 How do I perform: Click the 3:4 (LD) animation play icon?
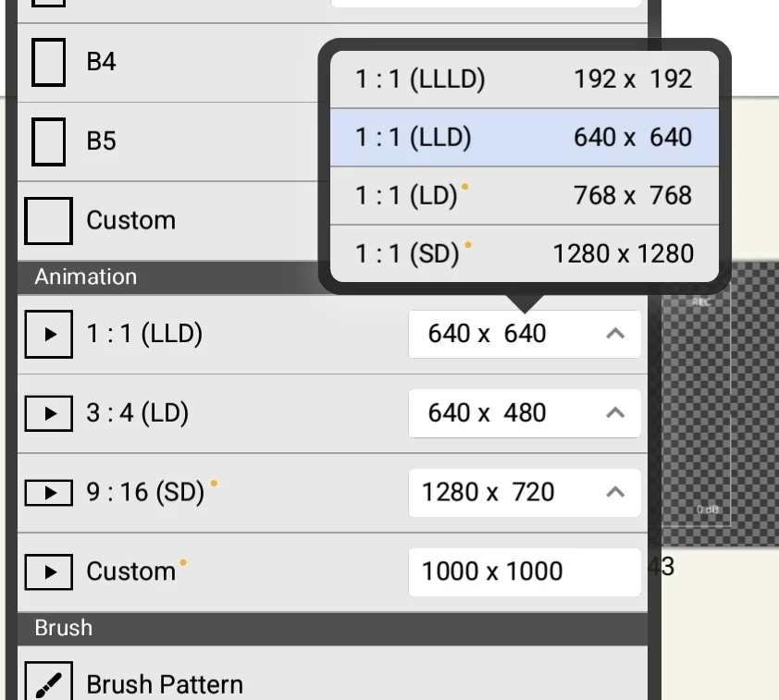tap(48, 413)
